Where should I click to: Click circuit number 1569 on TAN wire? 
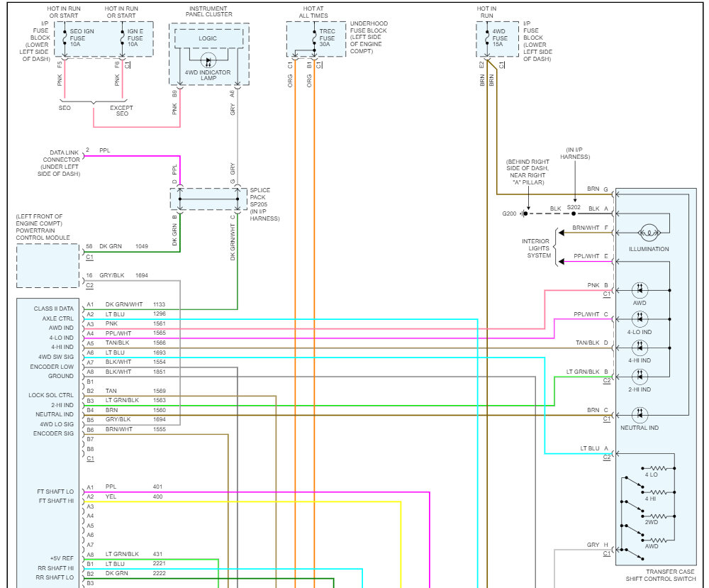(159, 392)
